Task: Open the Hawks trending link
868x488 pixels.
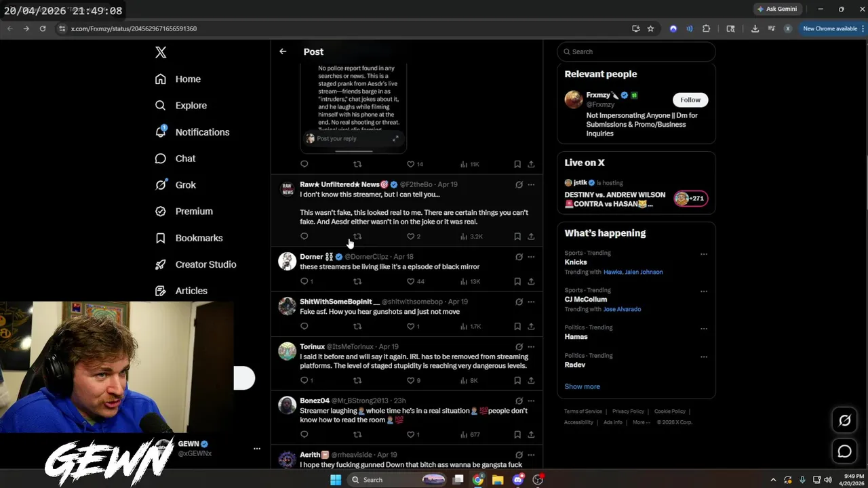Action: 613,272
